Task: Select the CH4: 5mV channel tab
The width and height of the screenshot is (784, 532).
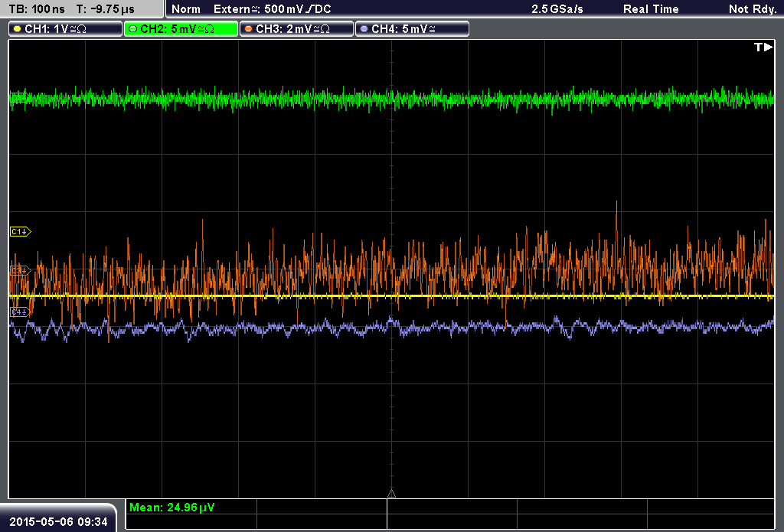Action: click(x=412, y=29)
